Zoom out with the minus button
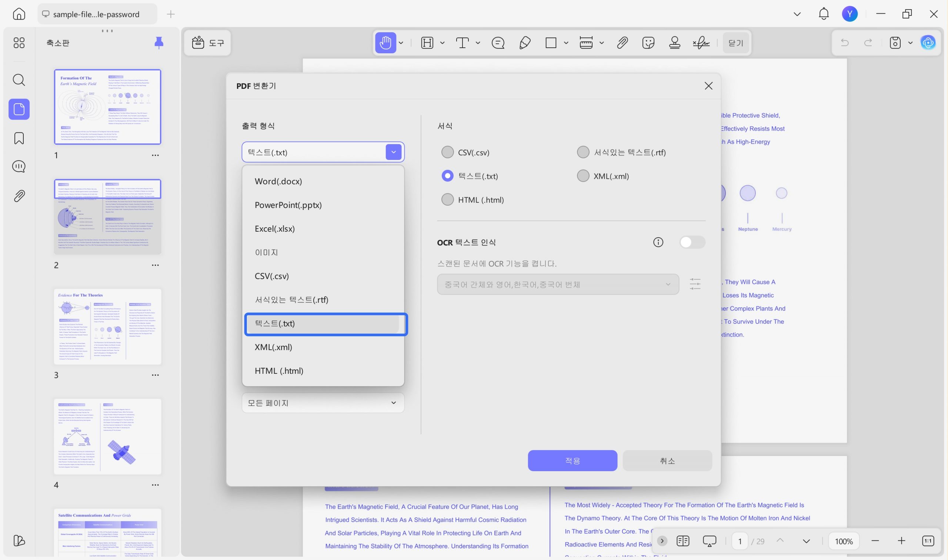 click(x=875, y=541)
